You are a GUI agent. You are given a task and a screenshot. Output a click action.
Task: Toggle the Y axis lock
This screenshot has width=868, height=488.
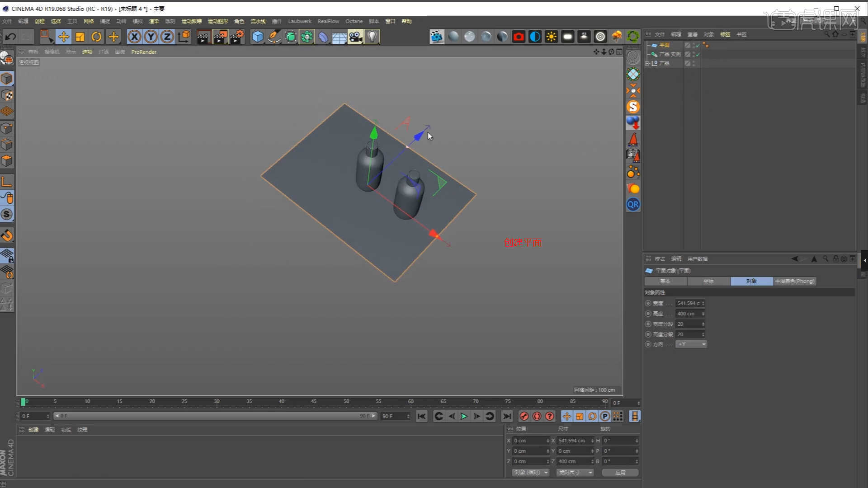[x=151, y=37]
